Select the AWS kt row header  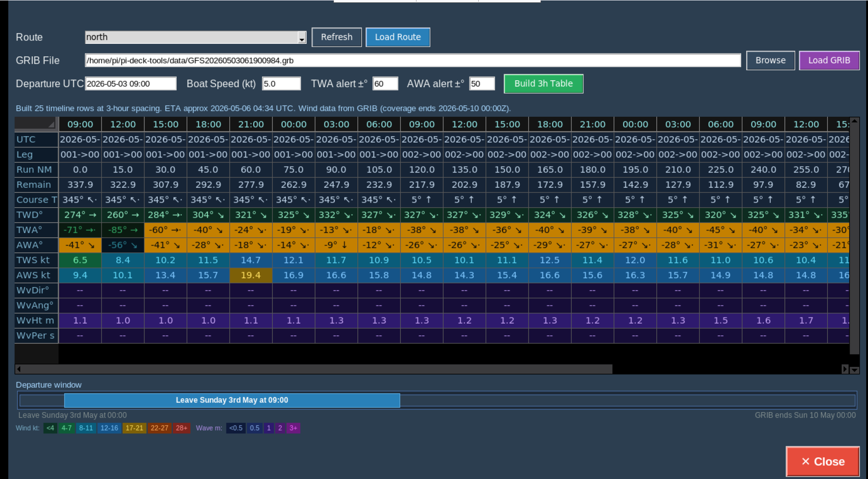tap(36, 275)
